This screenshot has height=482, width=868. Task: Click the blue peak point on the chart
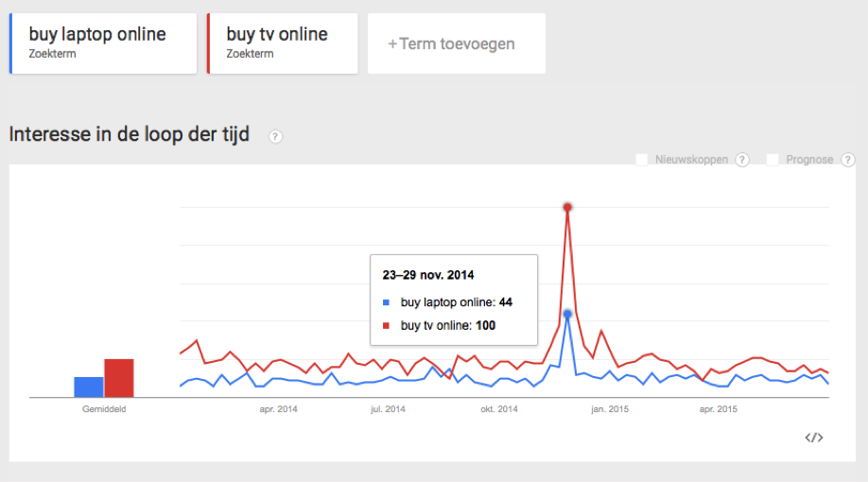567,314
